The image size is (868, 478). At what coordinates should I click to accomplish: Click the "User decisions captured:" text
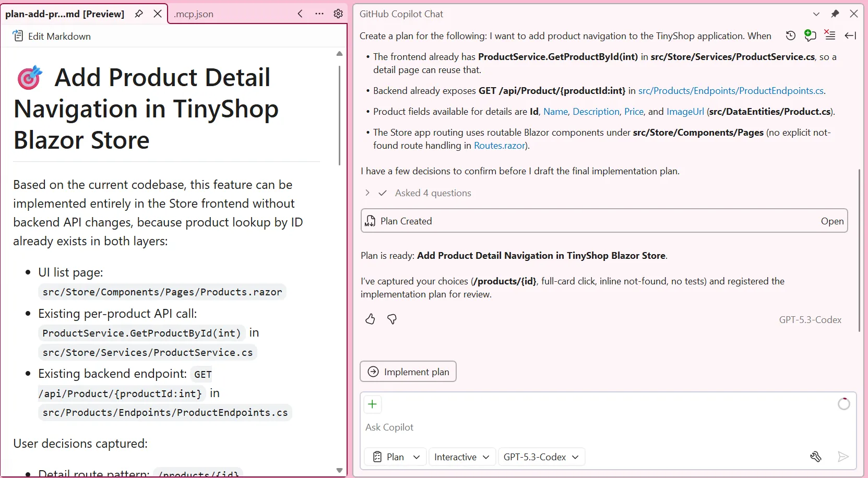point(80,444)
